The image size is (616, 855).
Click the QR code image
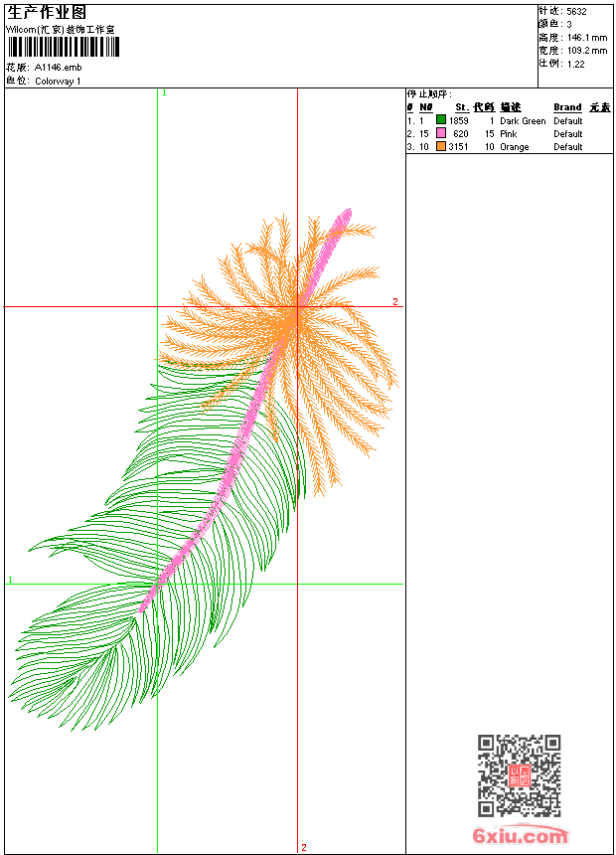tap(519, 775)
